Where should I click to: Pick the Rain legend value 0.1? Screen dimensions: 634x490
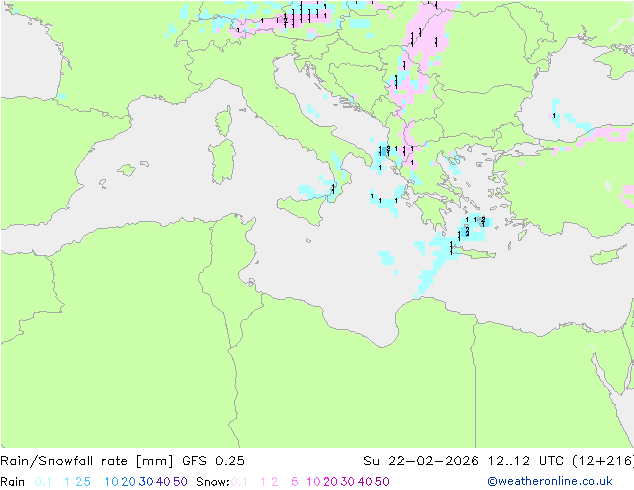point(43,482)
